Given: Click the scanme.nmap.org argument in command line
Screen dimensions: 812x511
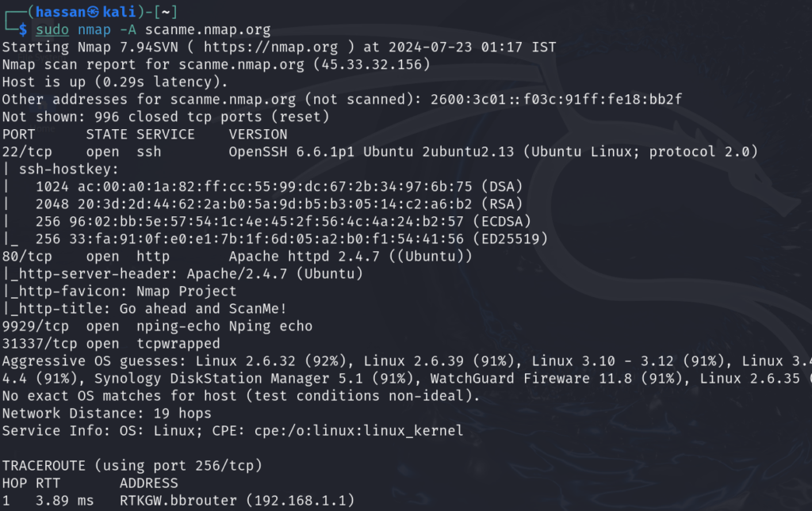Looking at the screenshot, I should (x=208, y=29).
